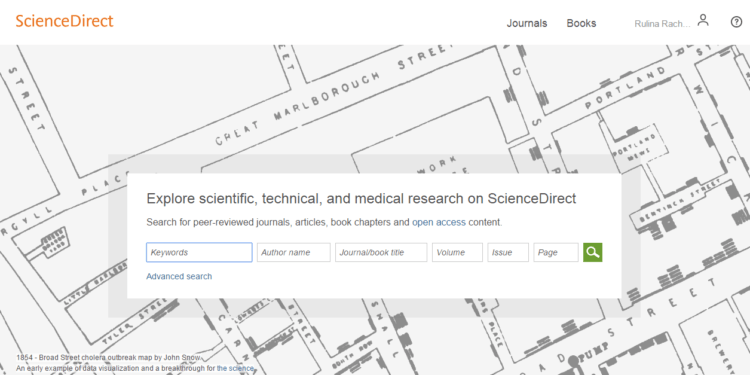Screen dimensions: 750x375
Task: Open the Advanced search link
Action: 179,276
